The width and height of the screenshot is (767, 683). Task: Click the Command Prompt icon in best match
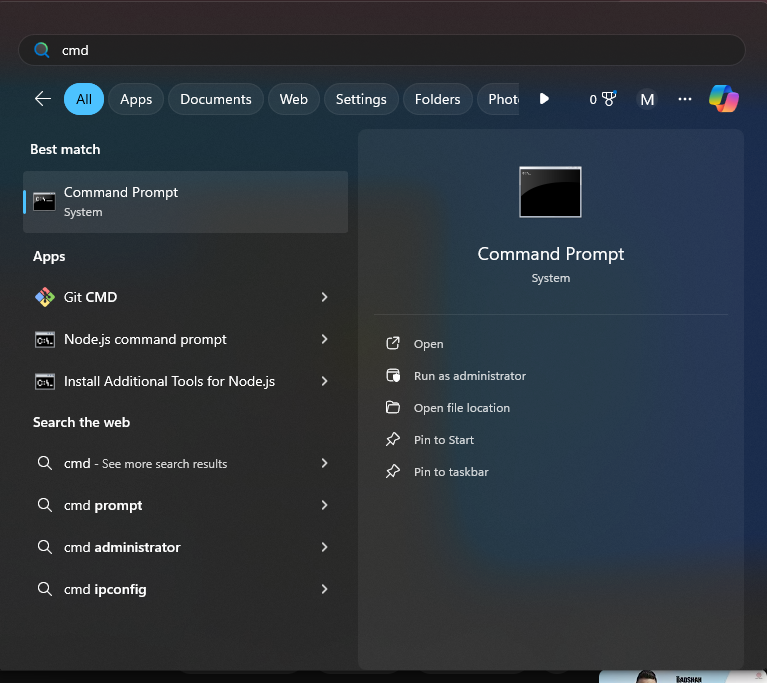[44, 202]
